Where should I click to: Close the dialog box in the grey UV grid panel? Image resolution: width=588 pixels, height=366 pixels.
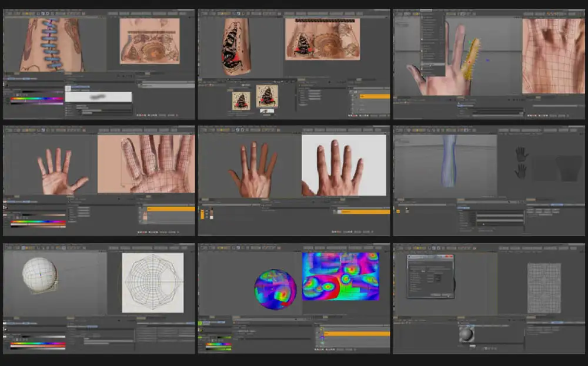tap(449, 257)
